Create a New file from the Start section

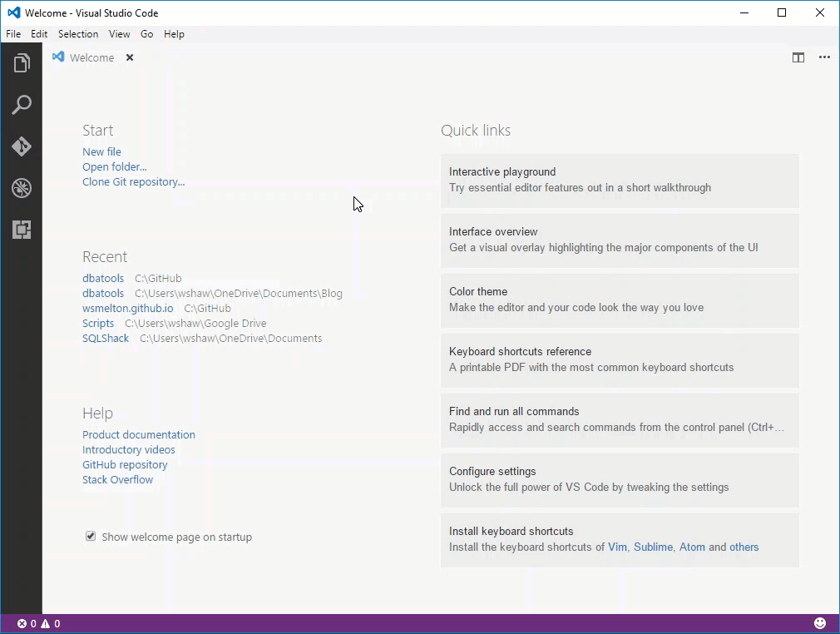tap(101, 151)
